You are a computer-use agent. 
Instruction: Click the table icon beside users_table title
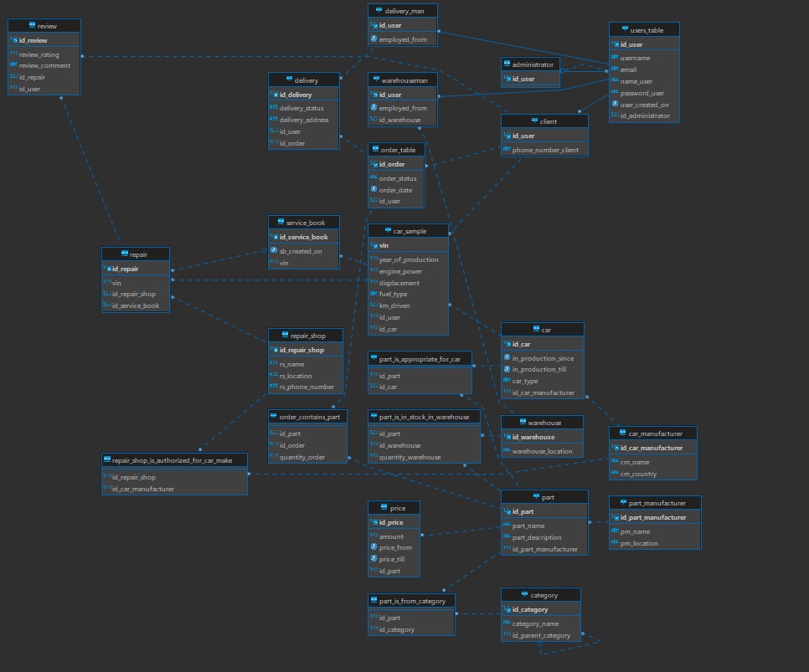(624, 30)
